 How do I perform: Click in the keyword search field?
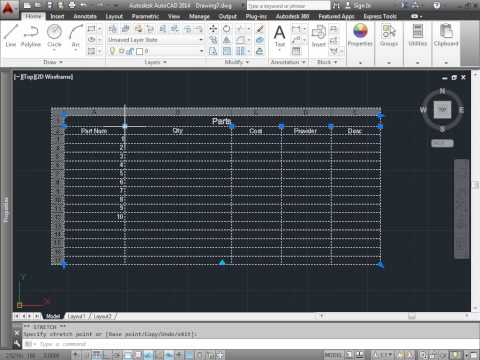click(288, 6)
